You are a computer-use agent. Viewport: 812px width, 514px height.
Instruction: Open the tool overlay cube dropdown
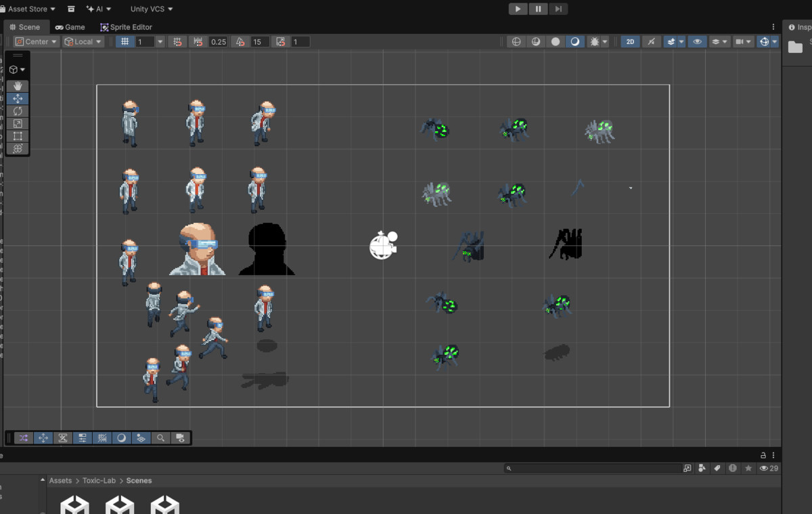tap(18, 70)
